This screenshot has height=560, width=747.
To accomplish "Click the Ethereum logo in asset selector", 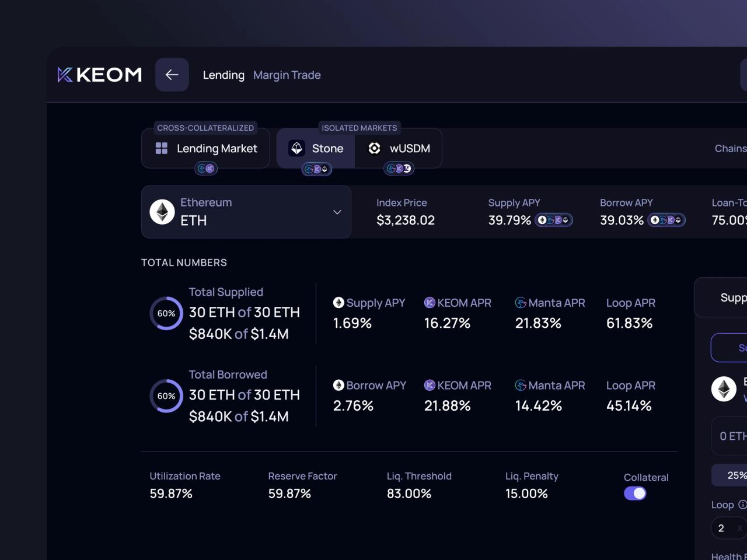I will coord(162,212).
